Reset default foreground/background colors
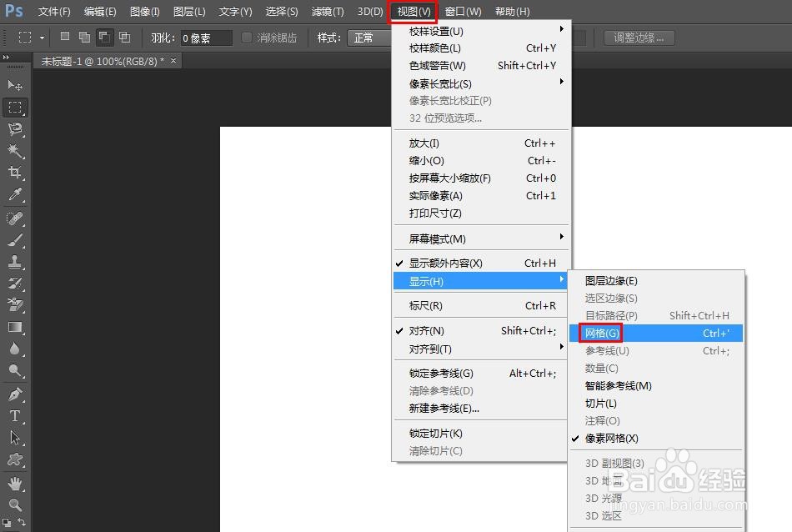This screenshot has height=532, width=792. coord(6,522)
